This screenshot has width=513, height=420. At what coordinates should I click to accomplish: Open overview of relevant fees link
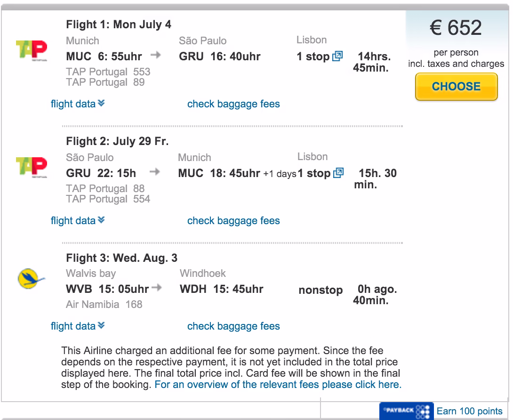pyautogui.click(x=278, y=384)
